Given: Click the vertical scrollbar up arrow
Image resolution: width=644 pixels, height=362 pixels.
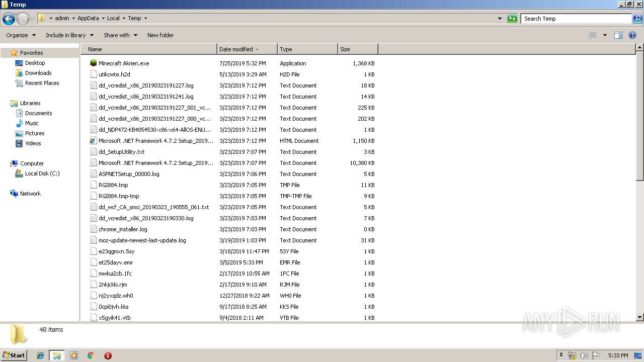Looking at the screenshot, I should pyautogui.click(x=639, y=48).
